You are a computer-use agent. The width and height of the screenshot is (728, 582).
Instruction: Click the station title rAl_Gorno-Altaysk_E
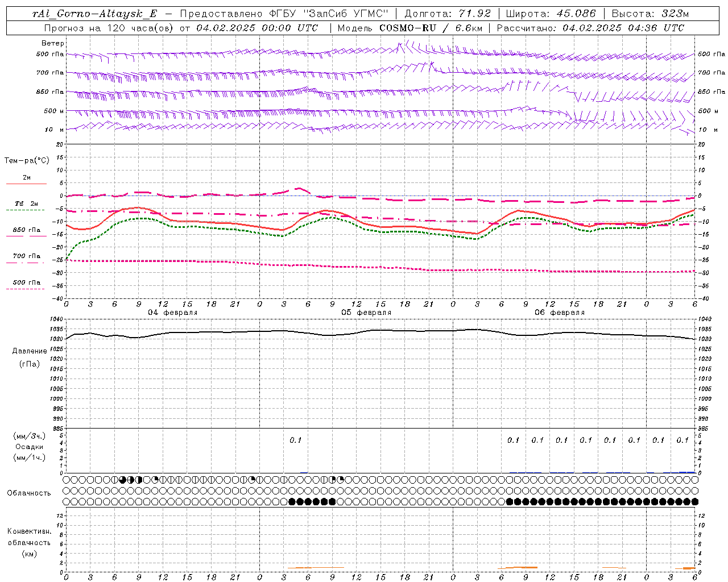pyautogui.click(x=95, y=14)
